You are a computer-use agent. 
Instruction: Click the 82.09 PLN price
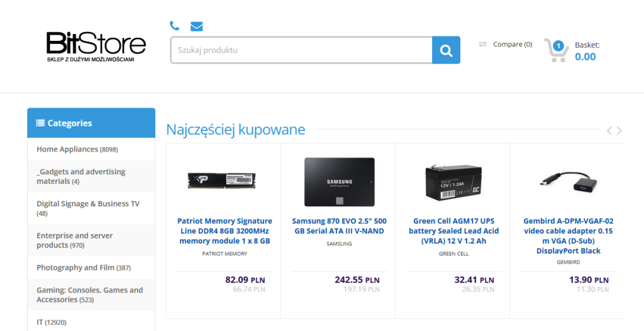pyautogui.click(x=245, y=280)
